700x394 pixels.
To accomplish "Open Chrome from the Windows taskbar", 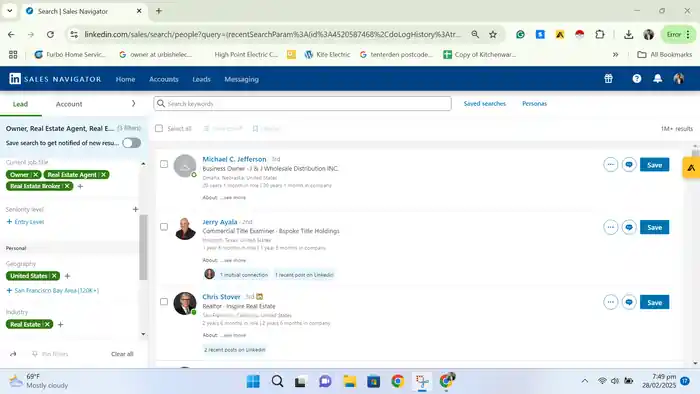I will point(397,381).
